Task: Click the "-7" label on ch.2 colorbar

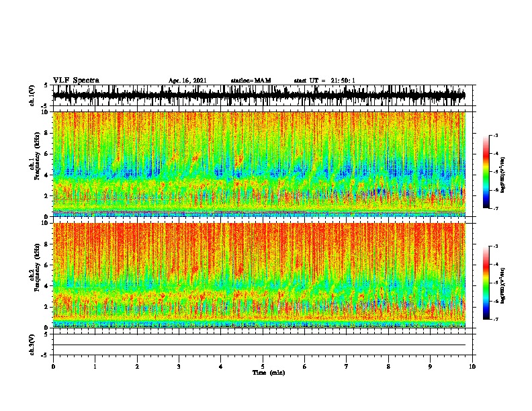Action: point(495,320)
